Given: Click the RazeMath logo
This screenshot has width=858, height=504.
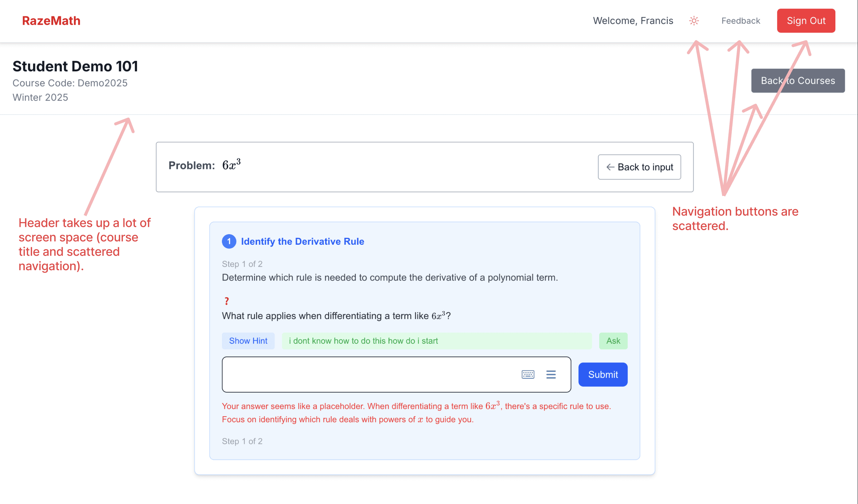Looking at the screenshot, I should click(x=51, y=21).
